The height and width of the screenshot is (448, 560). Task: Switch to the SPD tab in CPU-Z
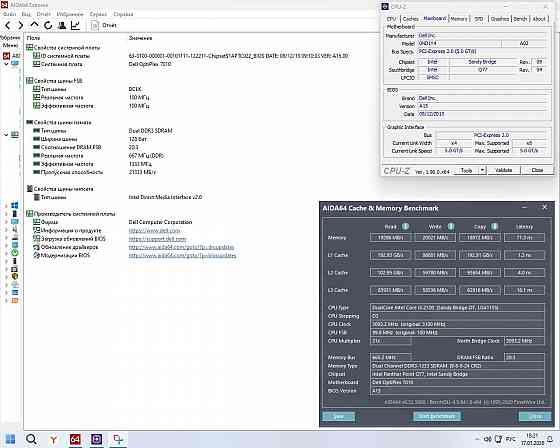pos(479,19)
